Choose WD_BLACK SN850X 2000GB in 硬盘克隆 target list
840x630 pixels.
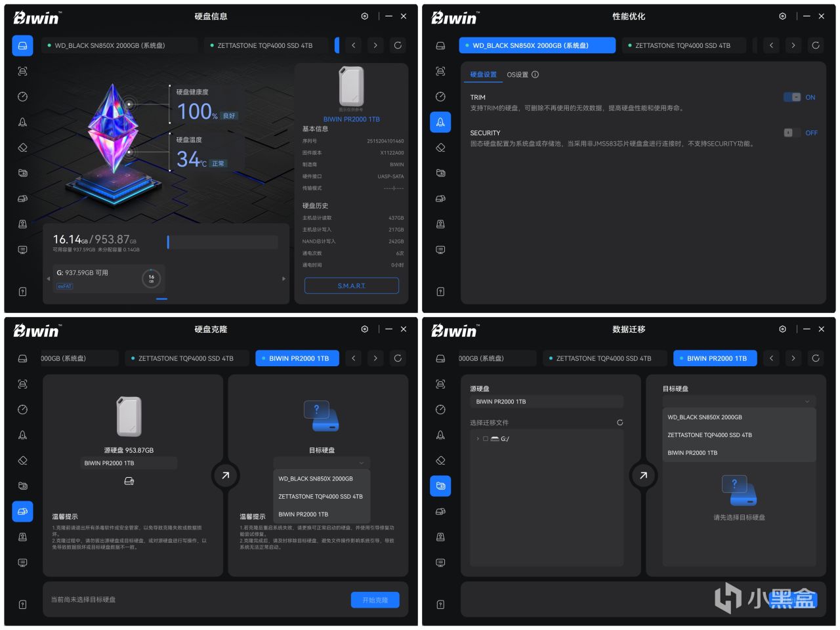tap(322, 479)
